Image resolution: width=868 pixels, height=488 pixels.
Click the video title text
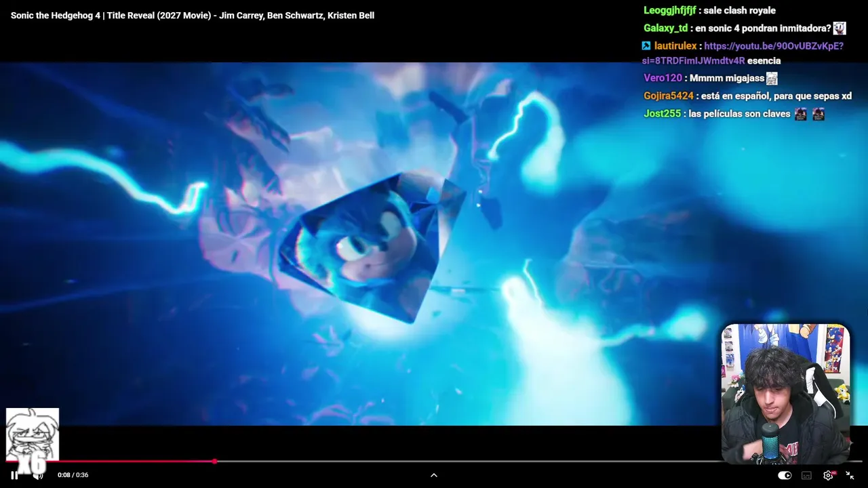[193, 15]
